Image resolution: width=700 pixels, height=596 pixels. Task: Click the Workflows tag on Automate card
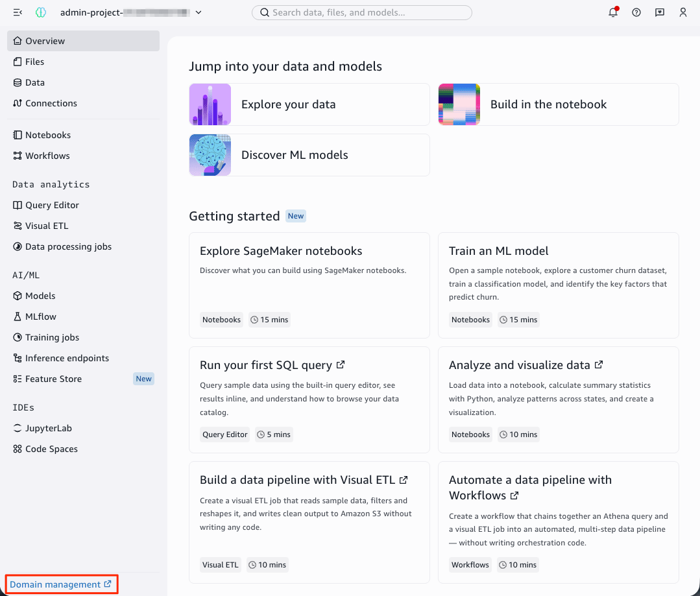click(470, 565)
